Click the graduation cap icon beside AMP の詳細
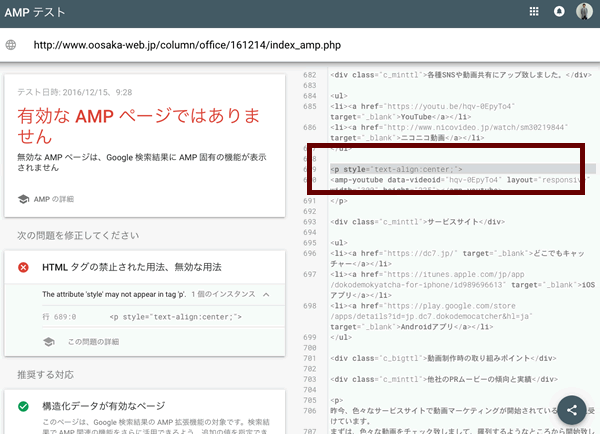The height and width of the screenshot is (434, 600). pyautogui.click(x=23, y=199)
